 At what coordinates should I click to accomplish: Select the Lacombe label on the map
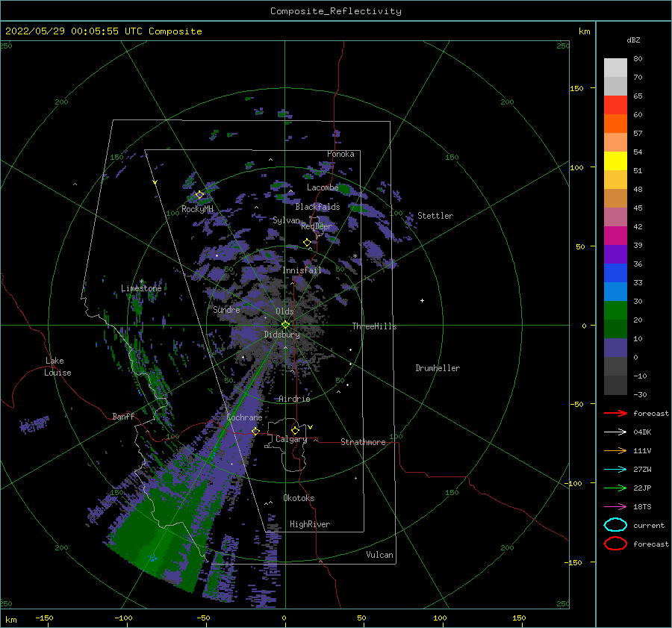click(323, 187)
